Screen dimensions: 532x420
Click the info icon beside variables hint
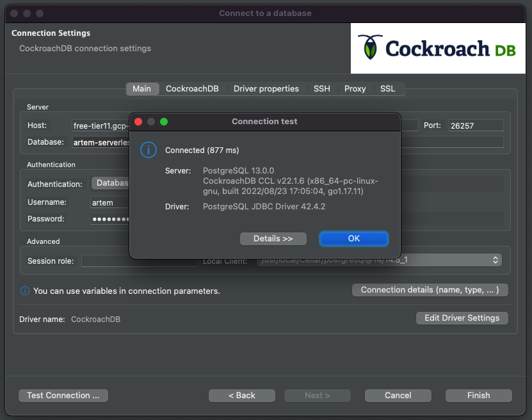click(25, 291)
